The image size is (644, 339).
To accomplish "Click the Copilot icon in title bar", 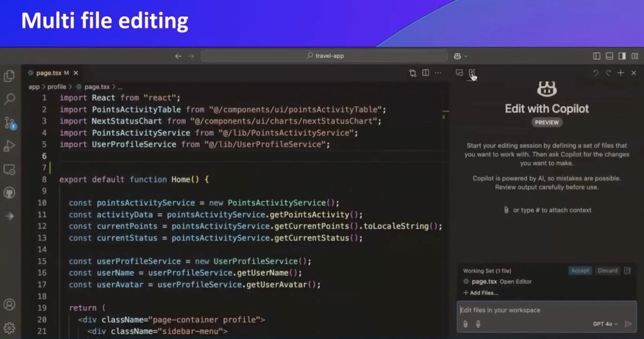I will 457,56.
